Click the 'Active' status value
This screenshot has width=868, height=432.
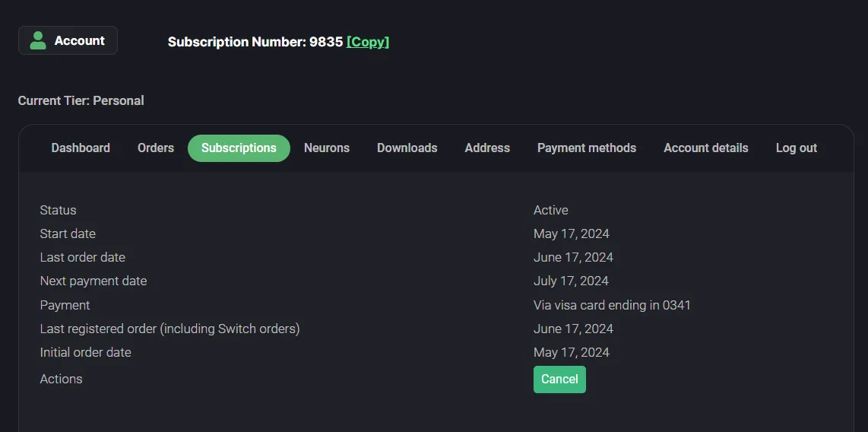[550, 211]
